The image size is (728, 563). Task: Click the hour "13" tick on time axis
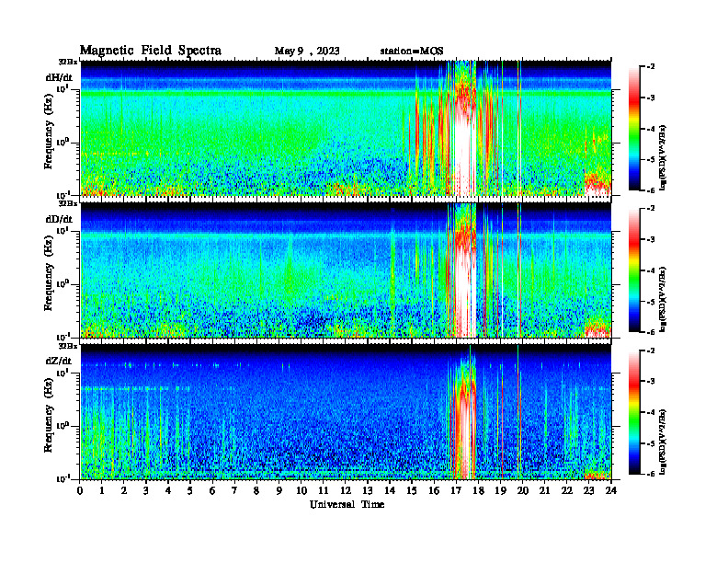pyautogui.click(x=368, y=491)
